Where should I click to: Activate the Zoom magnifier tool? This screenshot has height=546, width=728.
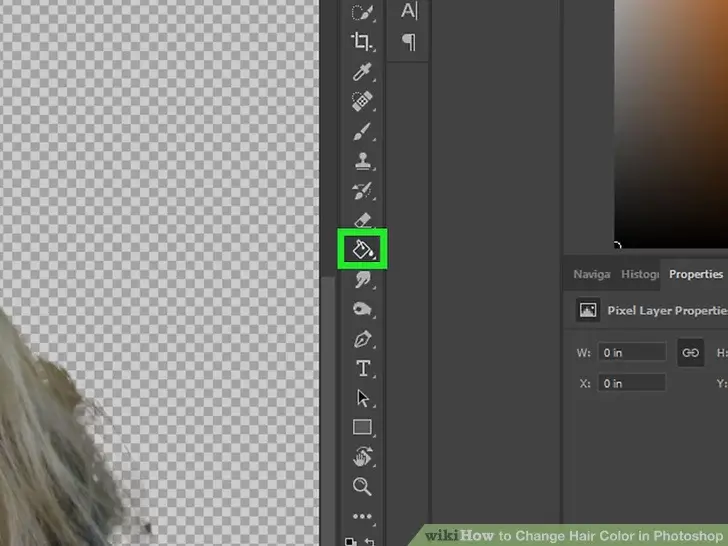362,487
